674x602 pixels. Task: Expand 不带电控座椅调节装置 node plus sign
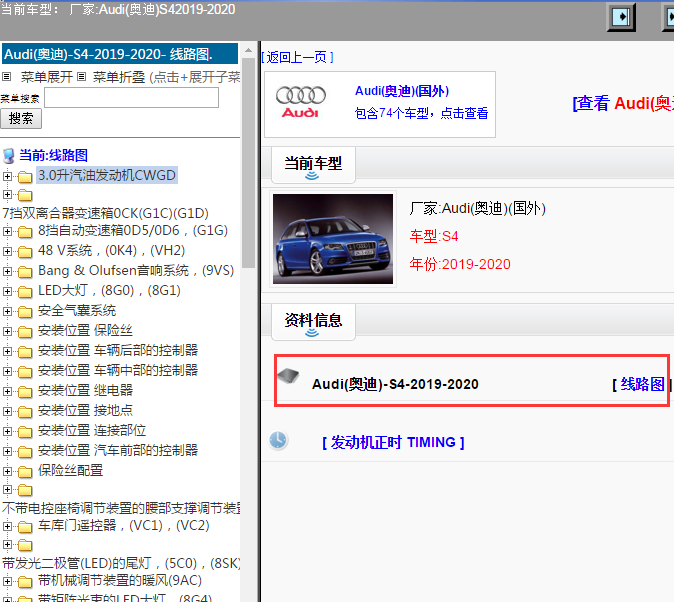7,489
